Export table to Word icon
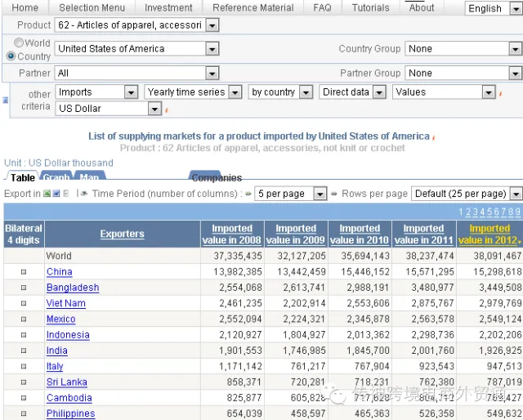This screenshot has width=523, height=420. tap(56, 194)
